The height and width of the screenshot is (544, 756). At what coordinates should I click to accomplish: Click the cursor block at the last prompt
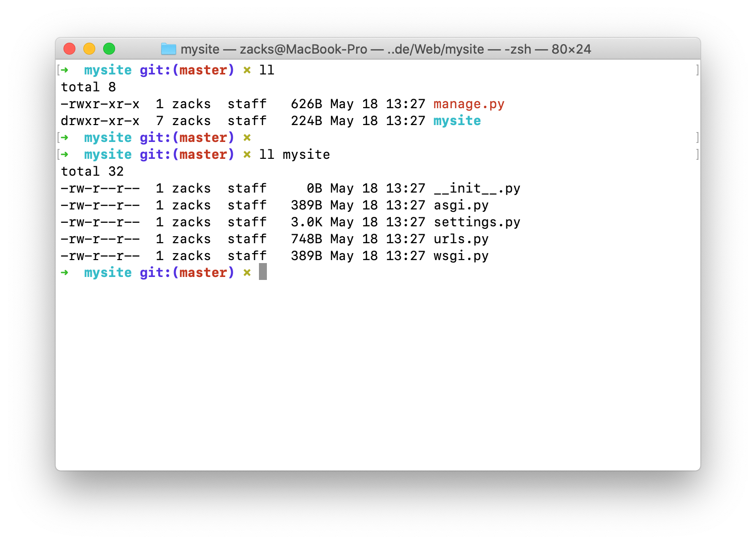[x=263, y=272]
